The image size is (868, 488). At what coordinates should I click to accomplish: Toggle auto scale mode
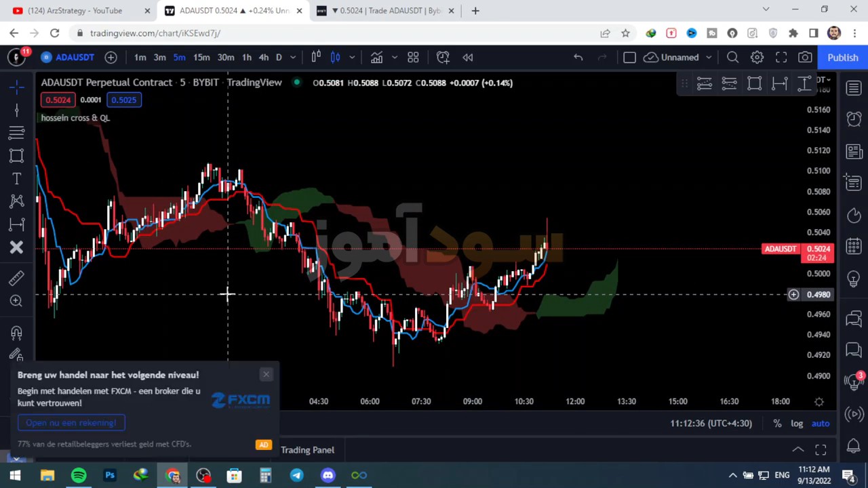821,424
